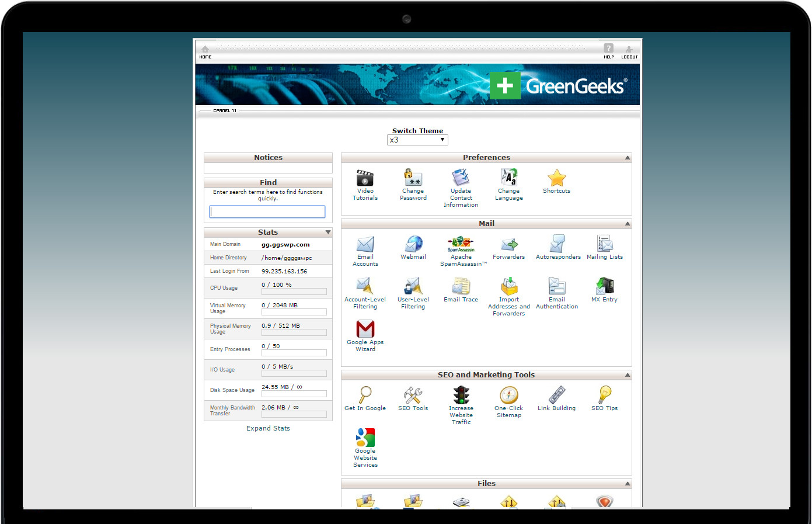The height and width of the screenshot is (524, 812).
Task: Open the Help menu
Action: tap(608, 51)
